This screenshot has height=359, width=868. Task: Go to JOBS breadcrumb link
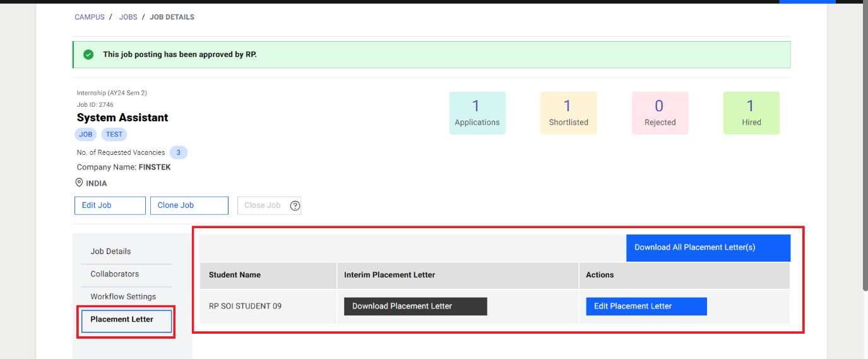128,17
